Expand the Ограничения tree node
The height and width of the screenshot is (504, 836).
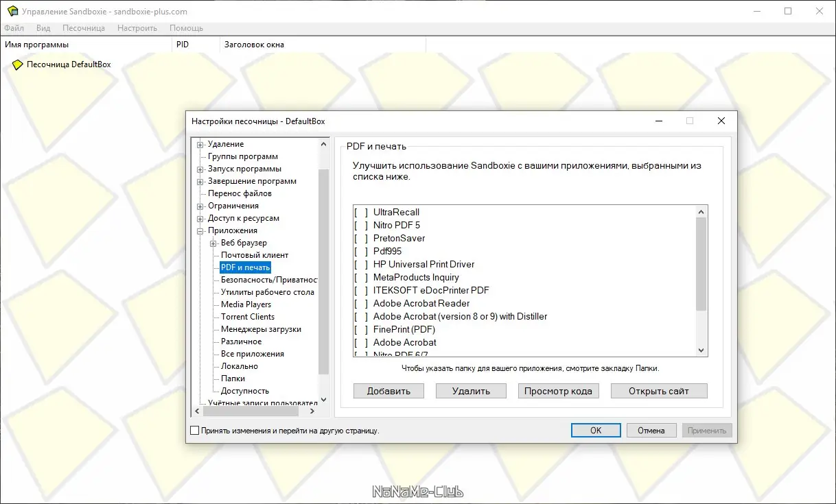click(x=200, y=206)
